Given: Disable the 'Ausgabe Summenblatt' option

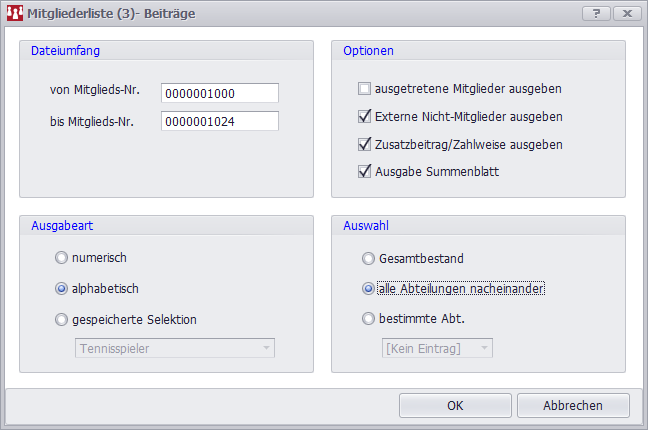Looking at the screenshot, I should (365, 172).
